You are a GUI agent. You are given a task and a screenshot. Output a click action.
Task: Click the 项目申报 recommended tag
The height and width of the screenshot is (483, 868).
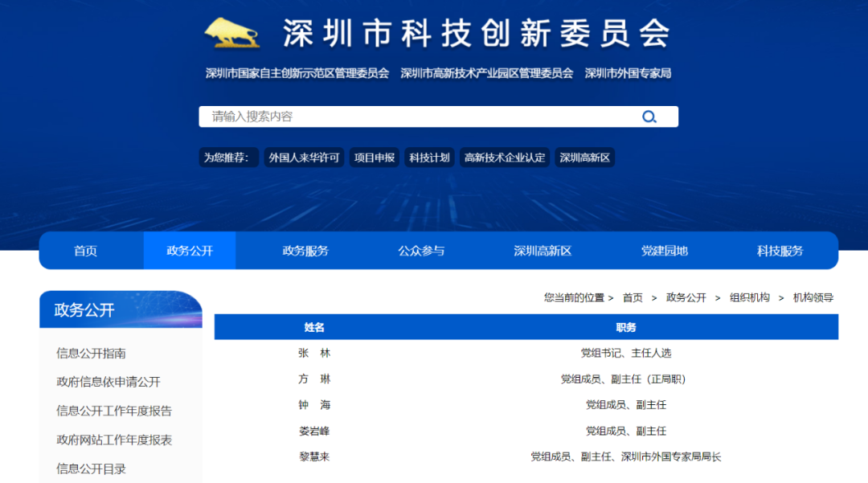tap(375, 158)
